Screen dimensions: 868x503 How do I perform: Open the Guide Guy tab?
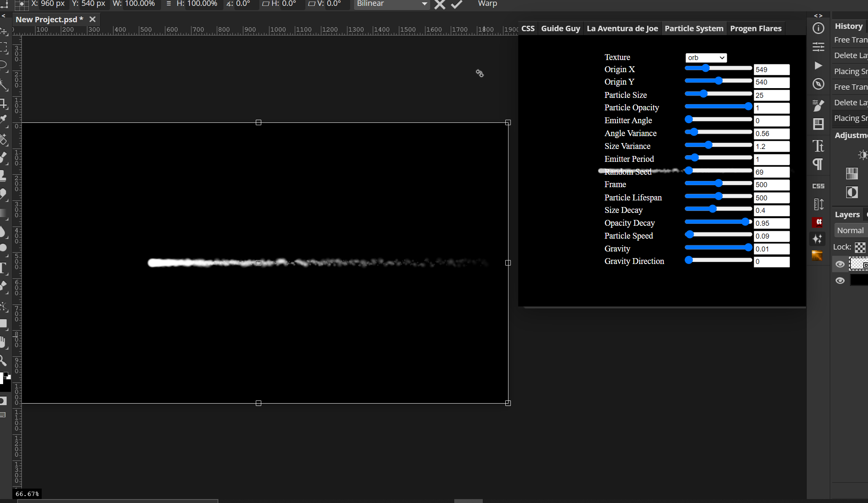560,28
